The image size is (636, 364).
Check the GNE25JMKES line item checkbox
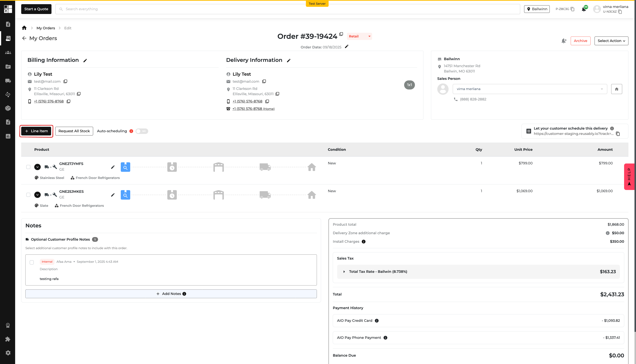point(28,195)
